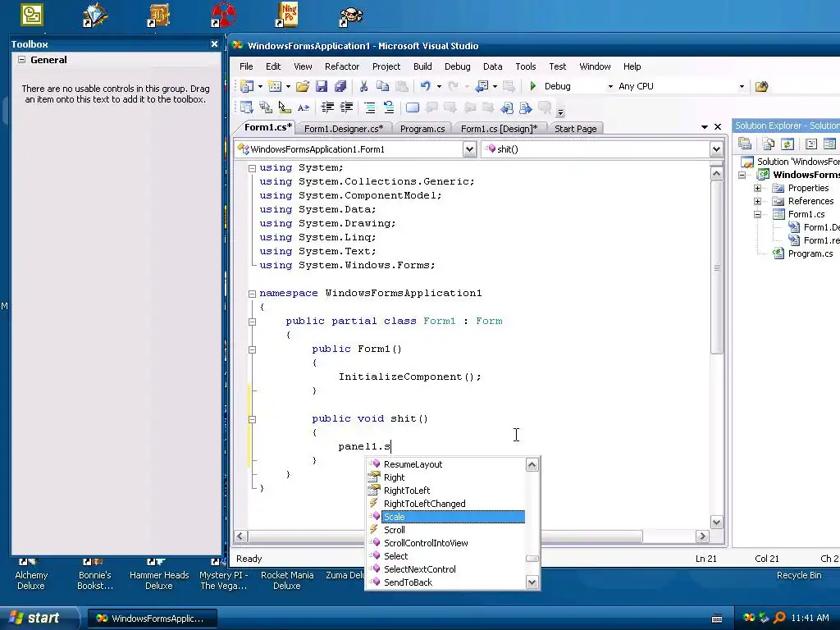Image resolution: width=840 pixels, height=630 pixels.
Task: Open the Build menu
Action: pyautogui.click(x=422, y=66)
